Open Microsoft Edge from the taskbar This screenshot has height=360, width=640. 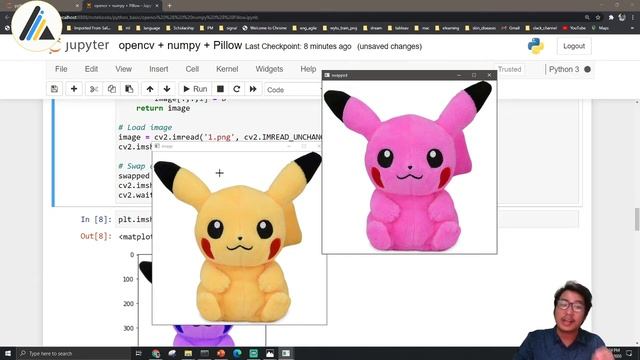pyautogui.click(x=237, y=353)
